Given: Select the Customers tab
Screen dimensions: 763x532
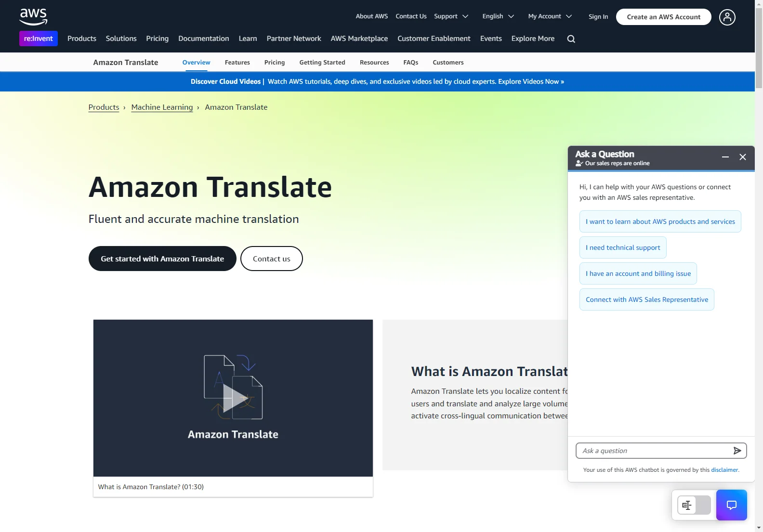Looking at the screenshot, I should 448,63.
